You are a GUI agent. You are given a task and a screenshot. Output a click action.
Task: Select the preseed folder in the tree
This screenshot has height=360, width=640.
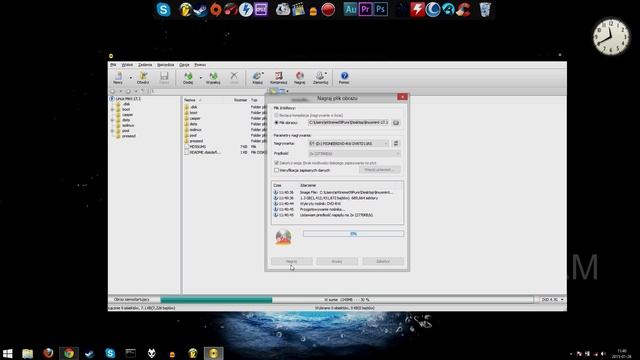pos(129,136)
